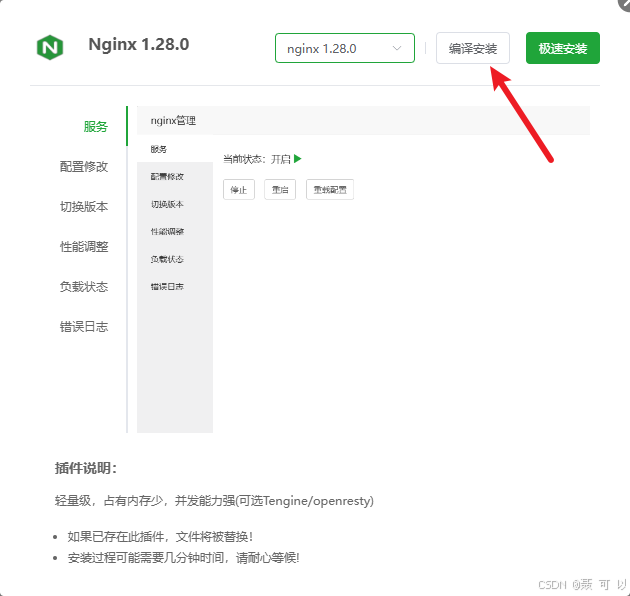Click the 插件说明 heading

tap(86, 468)
